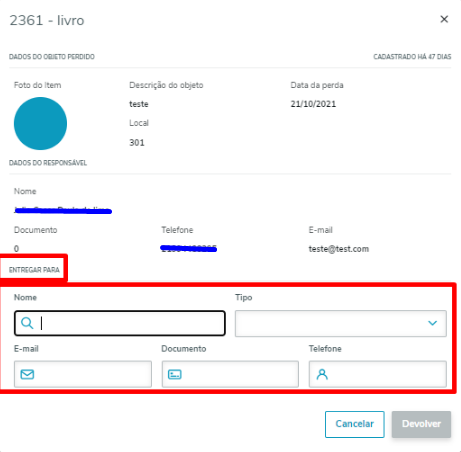Click the ID card icon in Documento field
The width and height of the screenshot is (461, 452).
point(175,374)
